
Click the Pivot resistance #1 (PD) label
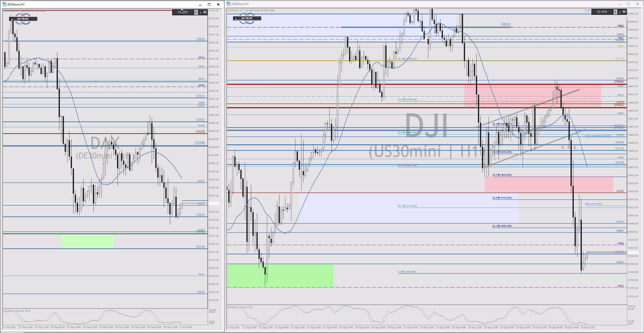click(598, 136)
